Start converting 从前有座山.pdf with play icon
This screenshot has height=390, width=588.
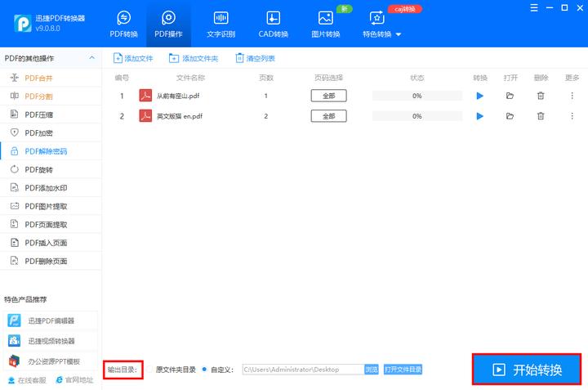(479, 96)
